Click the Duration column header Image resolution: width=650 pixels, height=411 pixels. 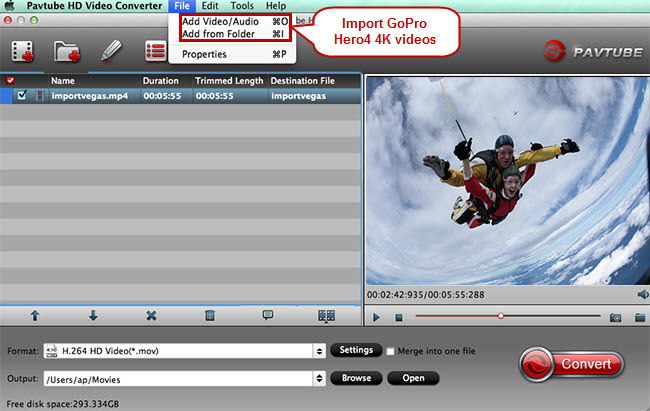click(161, 81)
